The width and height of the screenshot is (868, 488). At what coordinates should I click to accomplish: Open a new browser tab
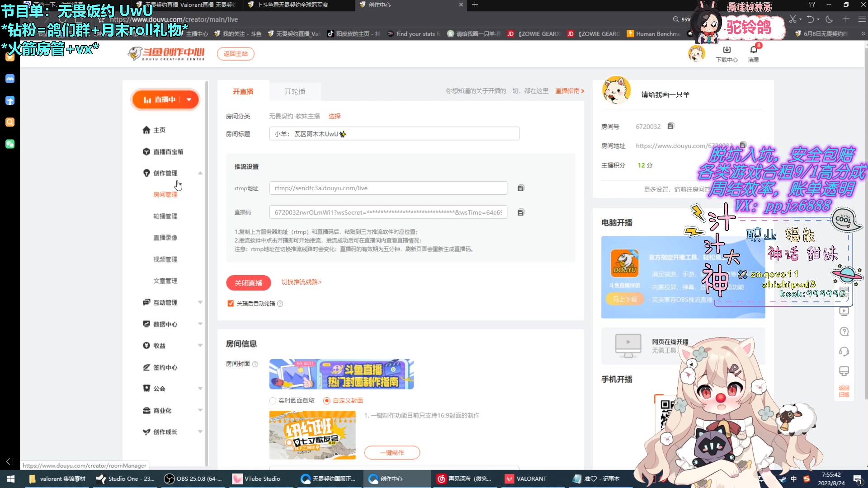pyautogui.click(x=475, y=5)
